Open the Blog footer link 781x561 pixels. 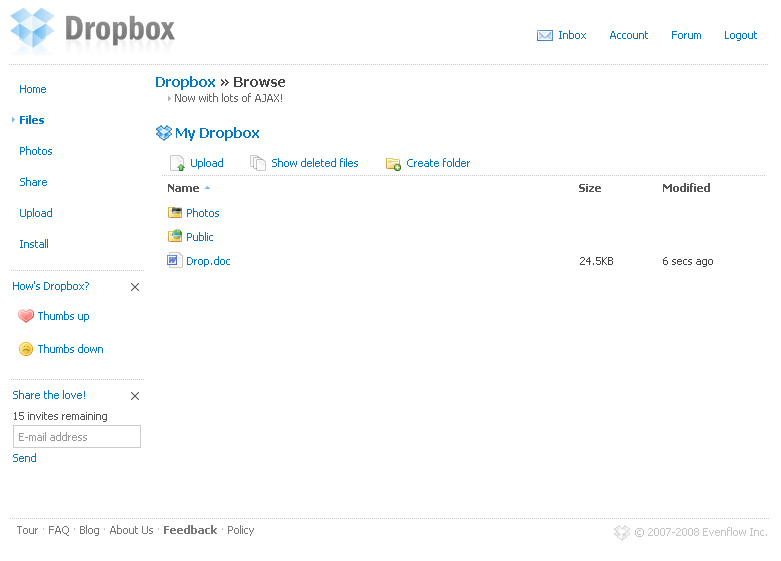click(x=89, y=530)
